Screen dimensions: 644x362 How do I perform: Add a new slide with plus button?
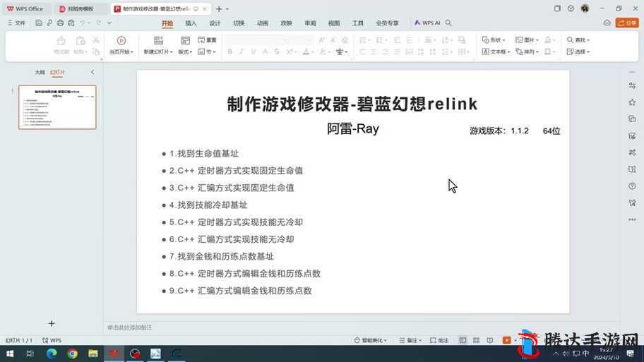click(52, 323)
